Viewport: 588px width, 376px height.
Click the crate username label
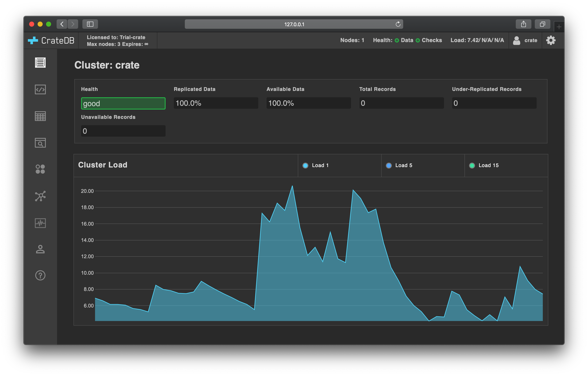531,40
